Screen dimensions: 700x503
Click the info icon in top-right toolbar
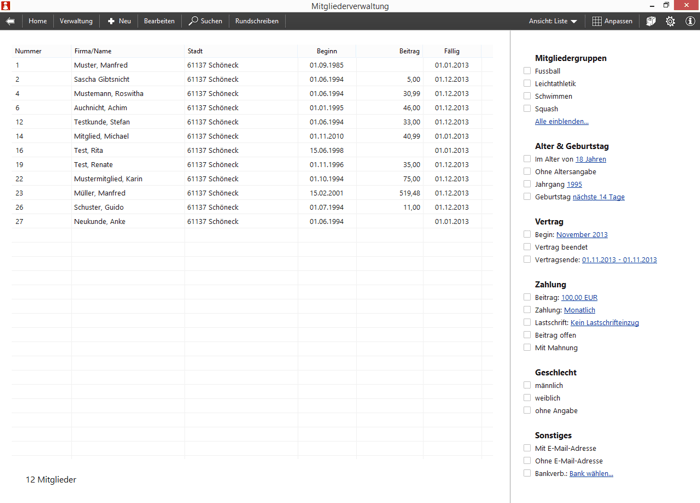pyautogui.click(x=690, y=21)
